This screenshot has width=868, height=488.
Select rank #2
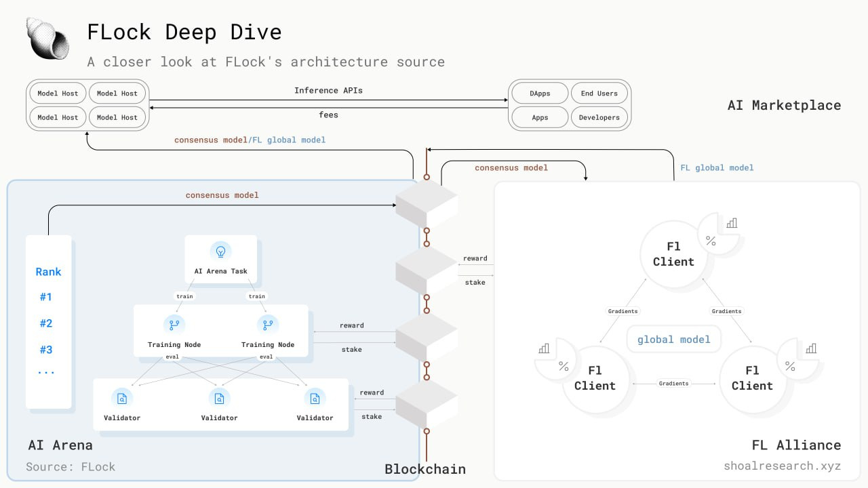coord(45,323)
